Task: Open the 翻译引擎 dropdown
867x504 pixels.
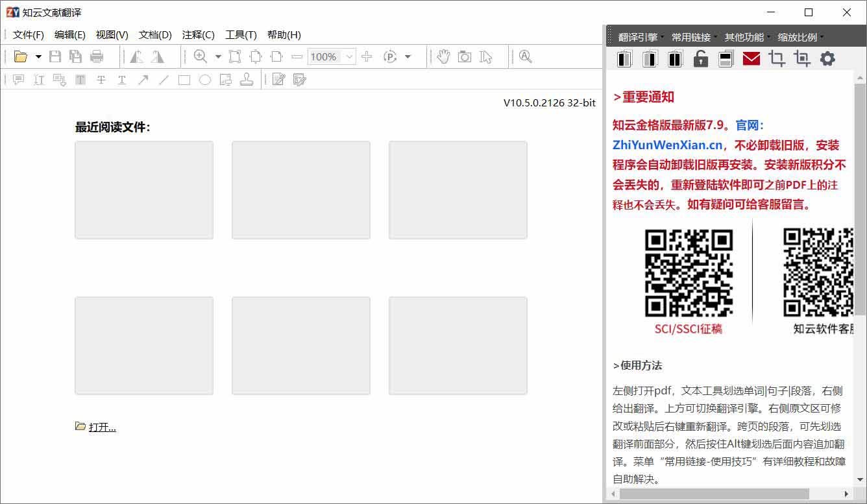Action: (641, 37)
